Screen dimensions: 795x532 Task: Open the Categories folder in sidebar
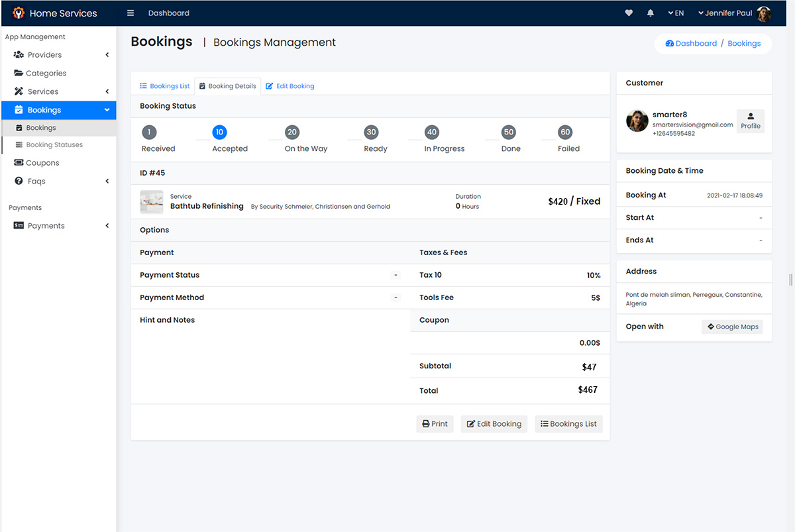46,74
